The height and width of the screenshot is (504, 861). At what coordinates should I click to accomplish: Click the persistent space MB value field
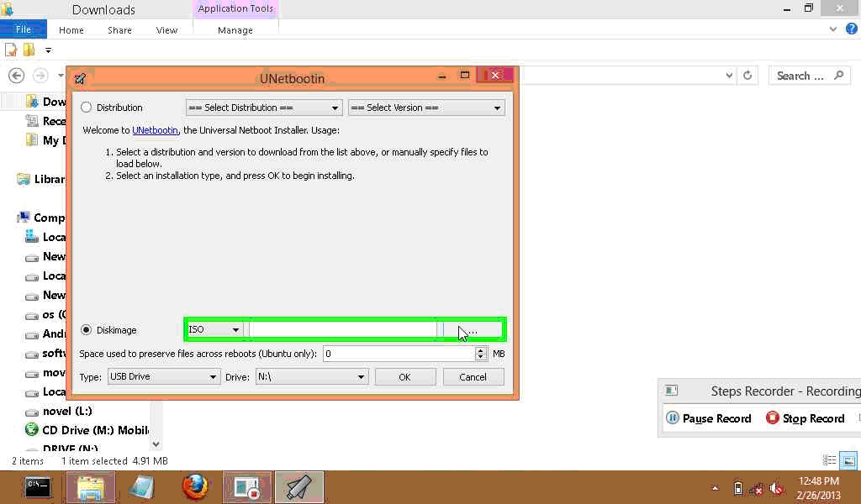(x=399, y=354)
